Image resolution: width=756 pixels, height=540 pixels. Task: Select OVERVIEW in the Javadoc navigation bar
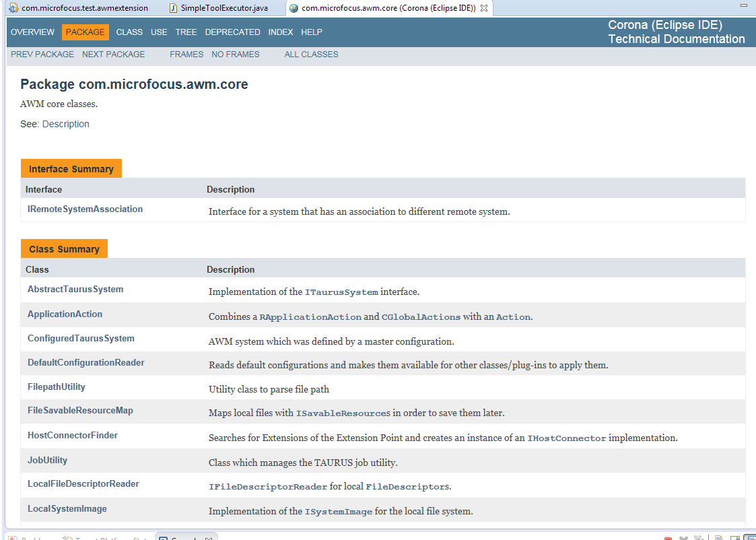[x=32, y=32]
